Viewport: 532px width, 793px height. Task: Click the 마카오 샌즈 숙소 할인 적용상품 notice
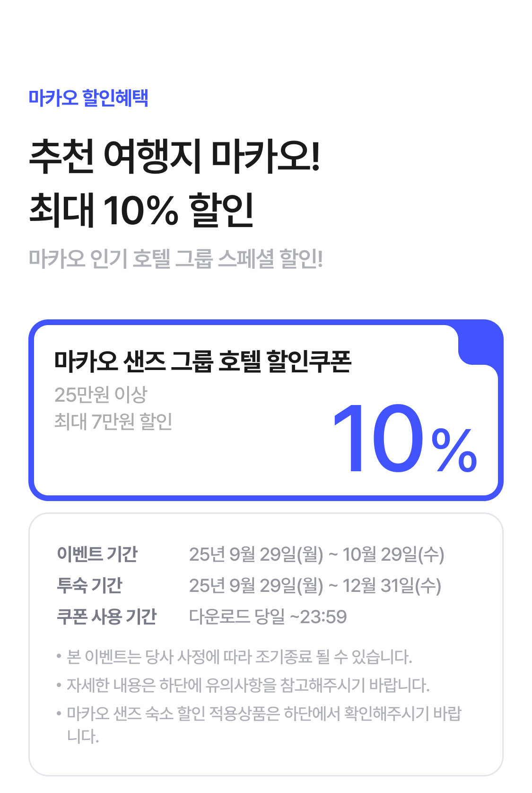[x=264, y=714]
